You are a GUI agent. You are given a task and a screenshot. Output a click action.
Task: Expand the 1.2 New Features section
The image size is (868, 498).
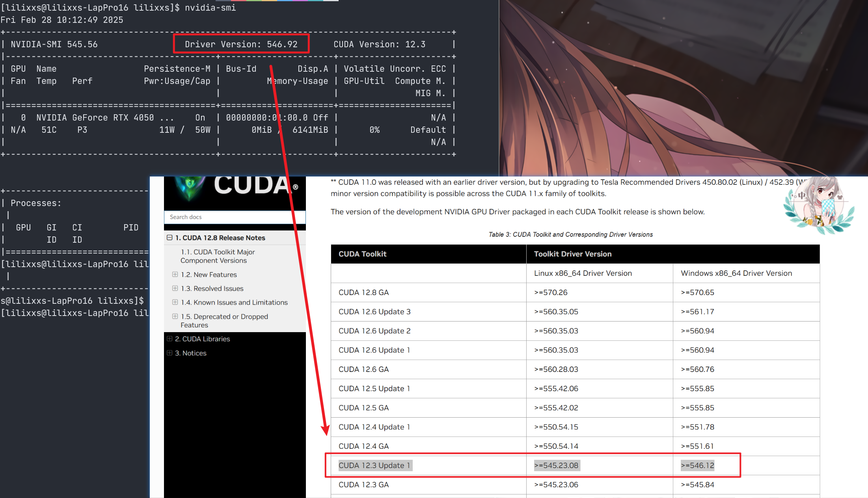175,274
